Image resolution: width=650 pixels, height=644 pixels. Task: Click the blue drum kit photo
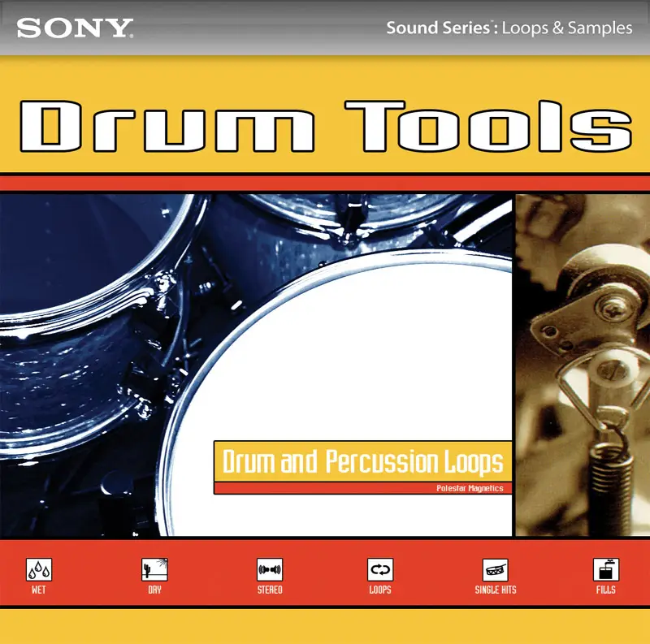click(x=256, y=365)
